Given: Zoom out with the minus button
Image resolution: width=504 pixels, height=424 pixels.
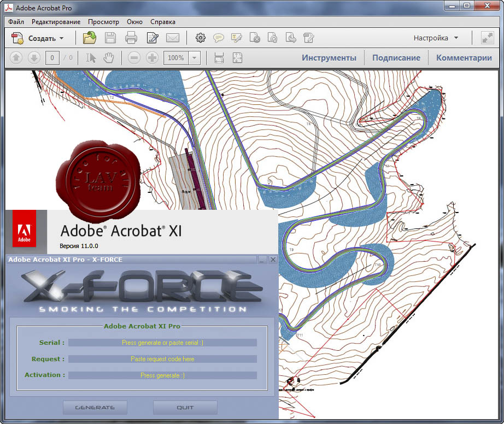Looking at the screenshot, I should [134, 58].
